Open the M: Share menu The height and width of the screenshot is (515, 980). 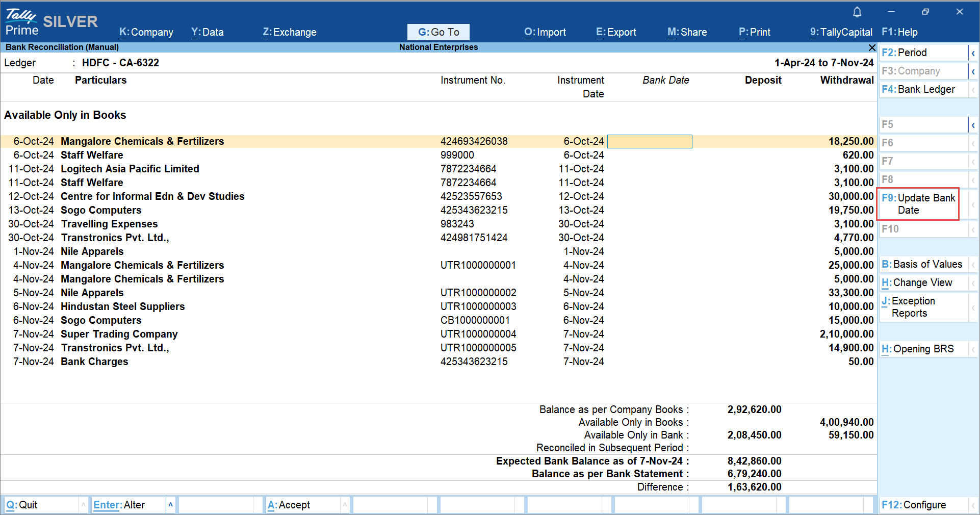point(687,32)
